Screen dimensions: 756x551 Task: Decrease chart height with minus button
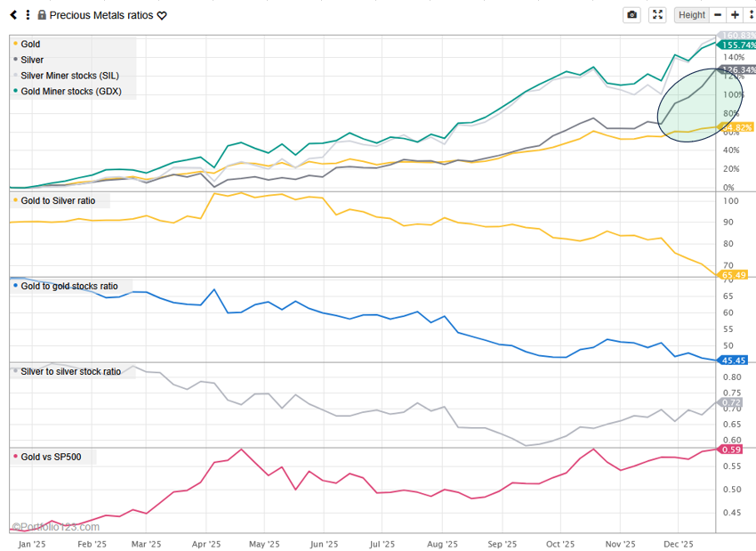[719, 15]
